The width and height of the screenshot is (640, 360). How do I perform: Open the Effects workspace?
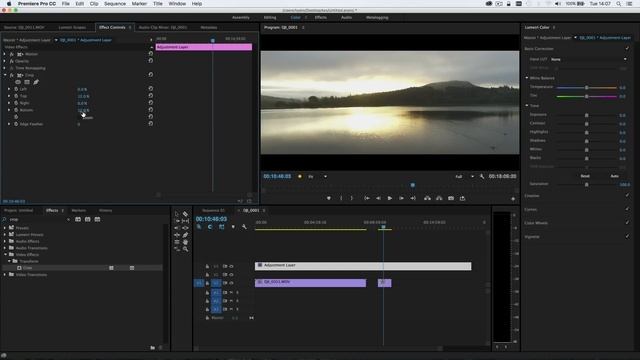(320, 18)
